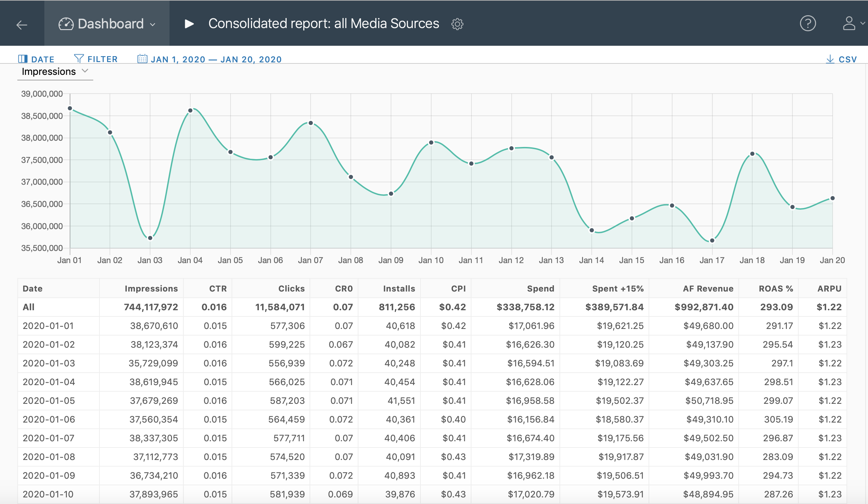Click the back arrow icon
The width and height of the screenshot is (868, 504).
coord(22,25)
